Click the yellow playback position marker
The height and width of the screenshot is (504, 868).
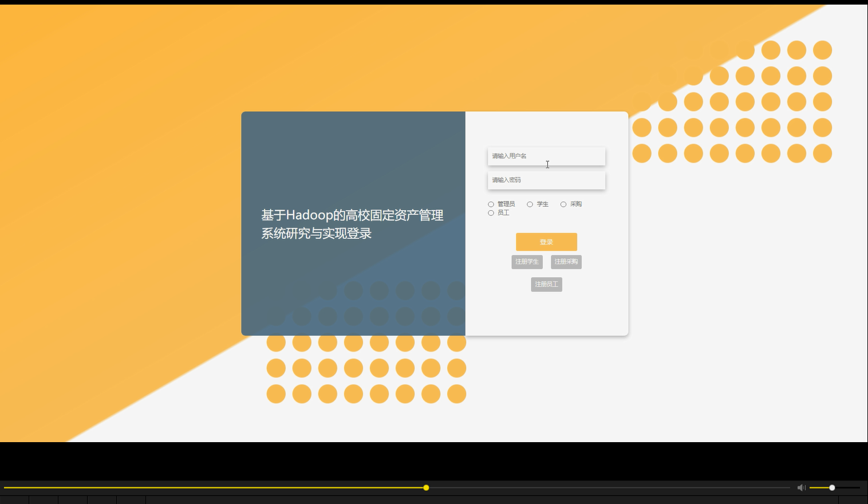point(426,487)
